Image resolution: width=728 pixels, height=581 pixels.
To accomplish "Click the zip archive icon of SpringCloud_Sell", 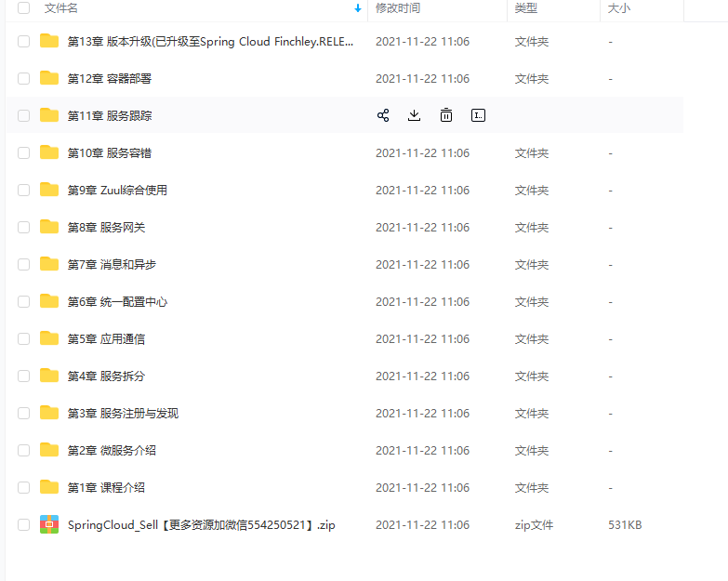I will [49, 524].
